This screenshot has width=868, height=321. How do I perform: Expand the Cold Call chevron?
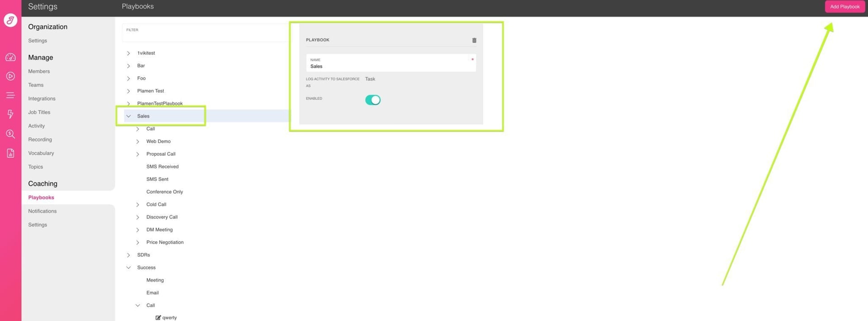point(137,205)
